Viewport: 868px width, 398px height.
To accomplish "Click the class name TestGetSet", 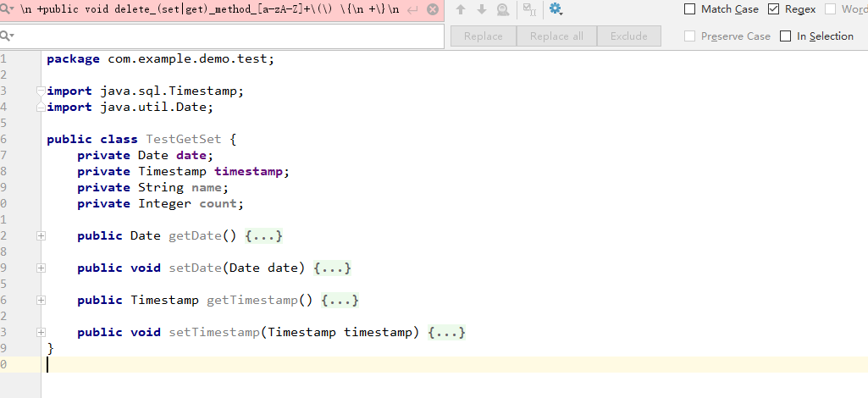I will [184, 139].
